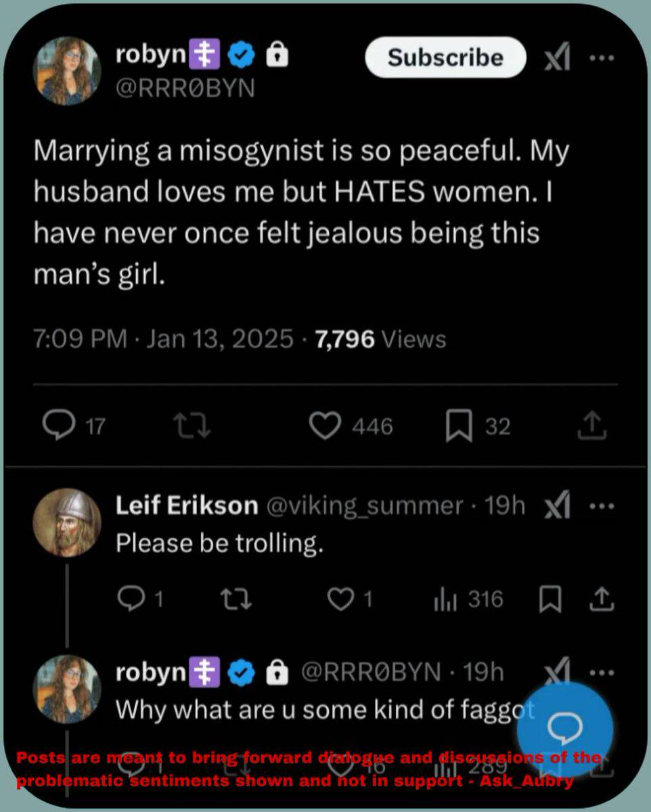Viewport: 651px width, 812px height.
Task: Reply to Leif Erikson's comment
Action: [129, 599]
